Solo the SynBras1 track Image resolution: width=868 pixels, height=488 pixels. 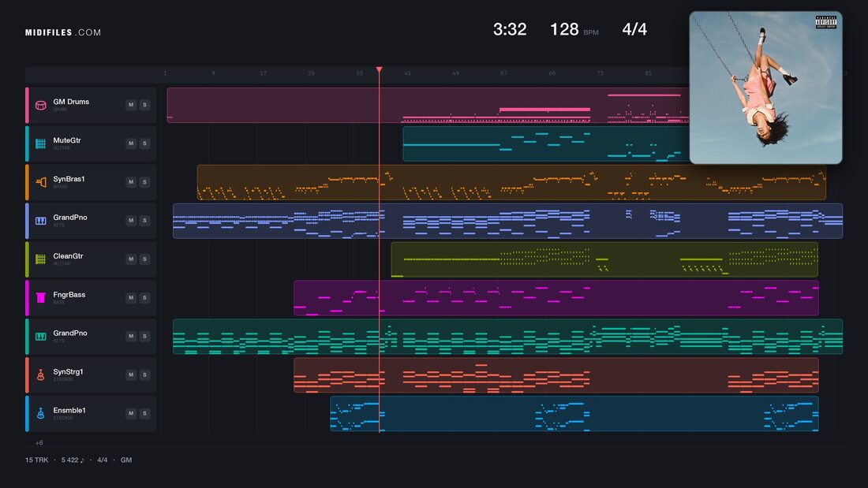[144, 182]
